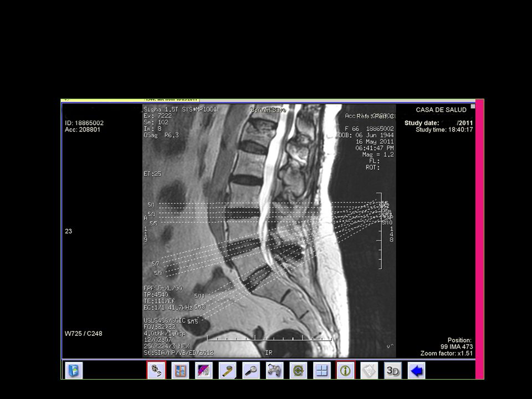Select the window/level contrast tool

click(204, 371)
